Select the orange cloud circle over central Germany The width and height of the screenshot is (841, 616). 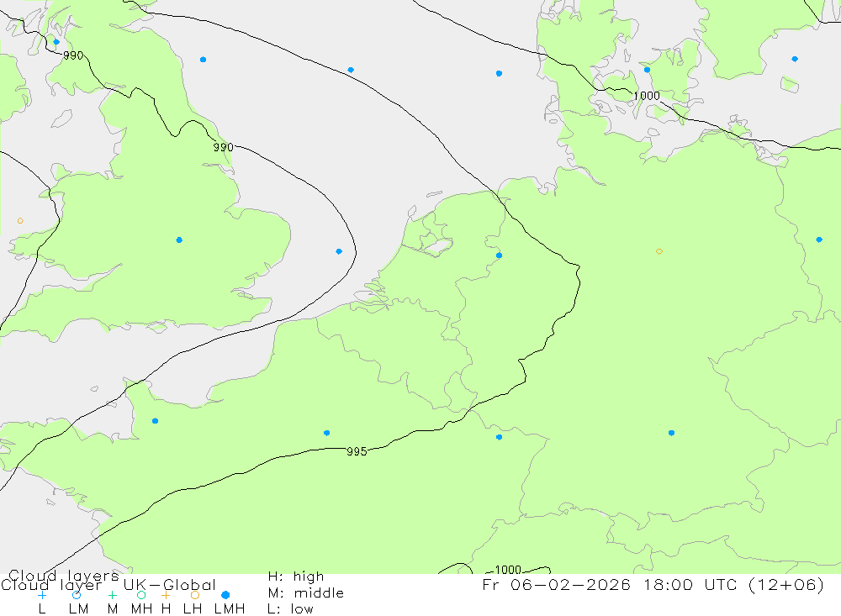[659, 251]
